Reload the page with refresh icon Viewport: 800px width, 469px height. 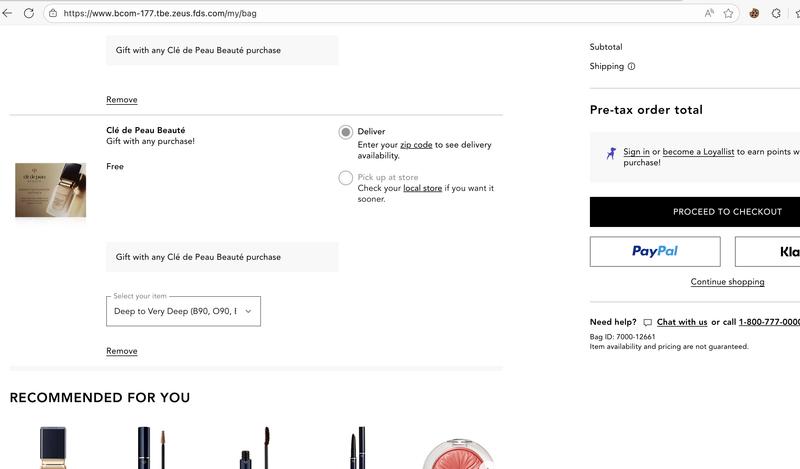[x=29, y=13]
